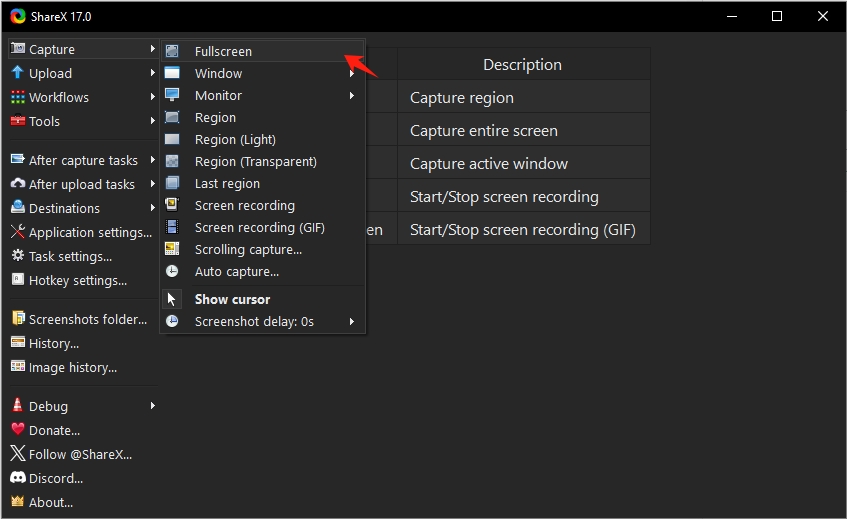Click the Region (Light) icon
This screenshot has width=847, height=519.
point(172,139)
